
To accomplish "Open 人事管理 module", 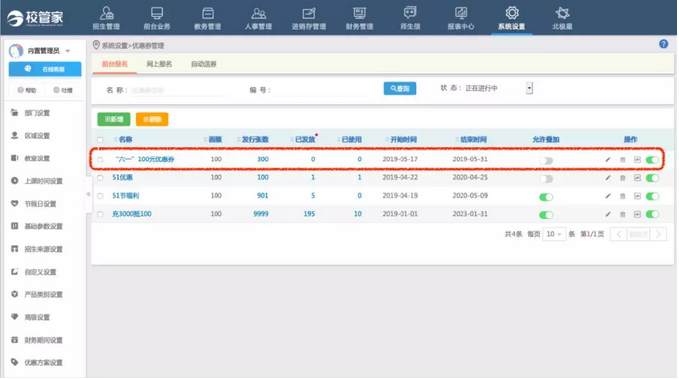I will tap(258, 18).
